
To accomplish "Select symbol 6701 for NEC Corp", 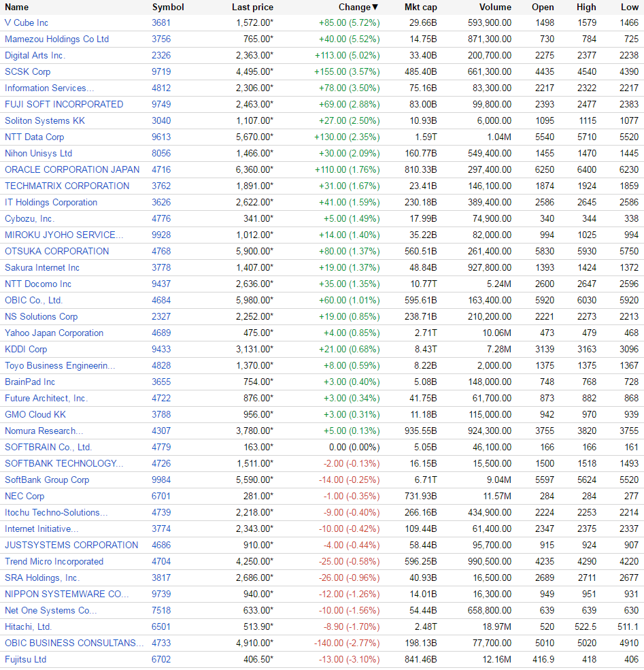I will click(x=161, y=497).
